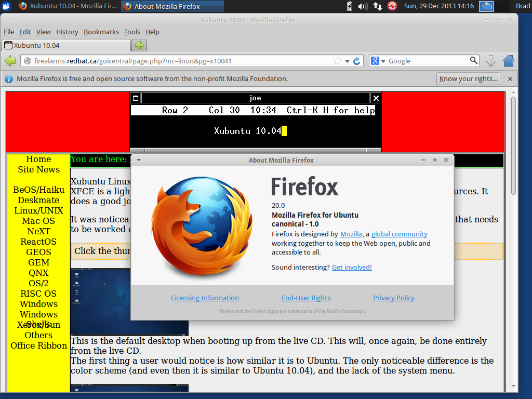Open the Mac OS sidebar link
The image size is (532, 399).
(38, 221)
